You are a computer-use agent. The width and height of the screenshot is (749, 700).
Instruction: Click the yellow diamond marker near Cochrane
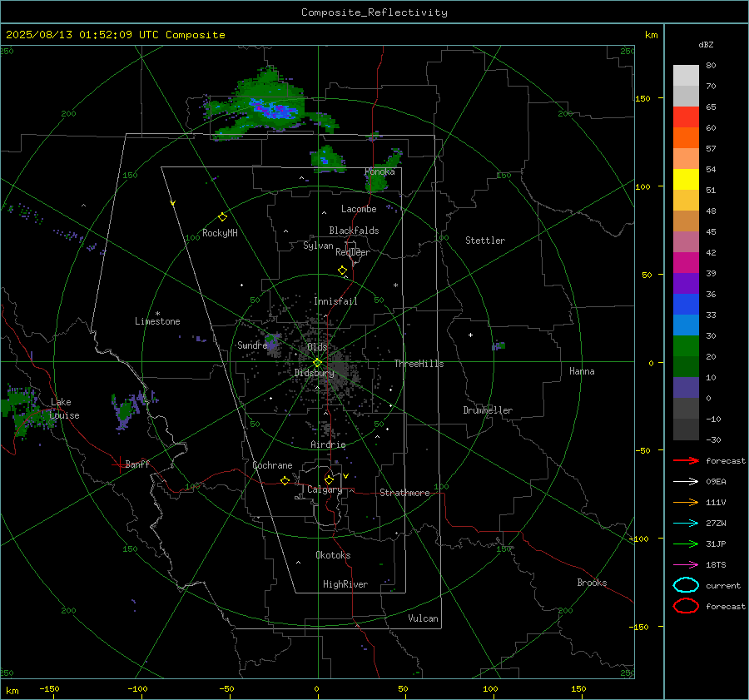(285, 480)
